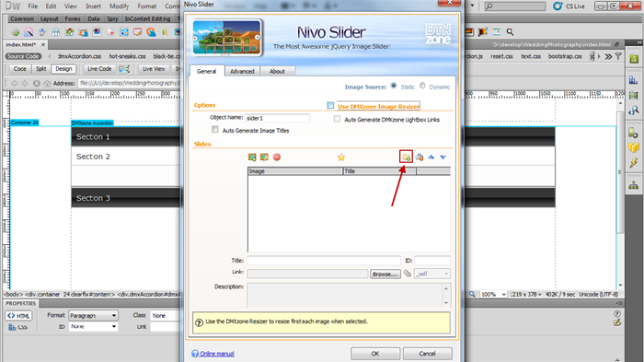644x362 pixels.
Task: Select the Dynamic image source radio button
Action: 422,86
